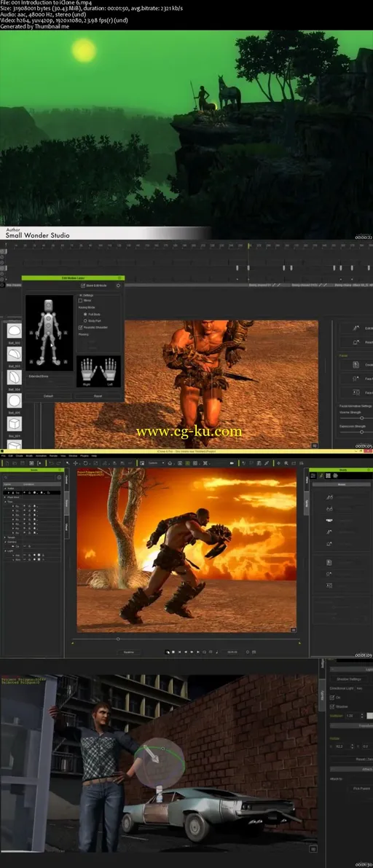Image resolution: width=373 pixels, height=868 pixels.
Task: Open the Custom dropdown in toolbar
Action: [155, 463]
